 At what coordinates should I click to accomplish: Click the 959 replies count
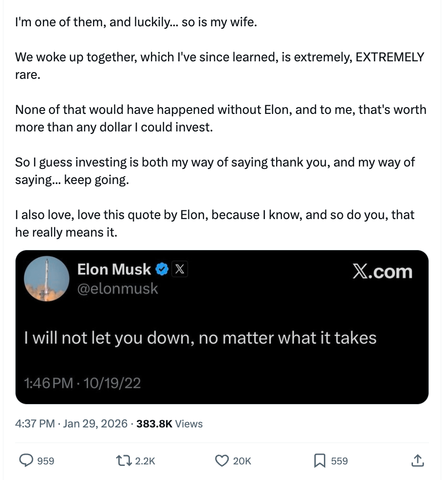coord(46,461)
